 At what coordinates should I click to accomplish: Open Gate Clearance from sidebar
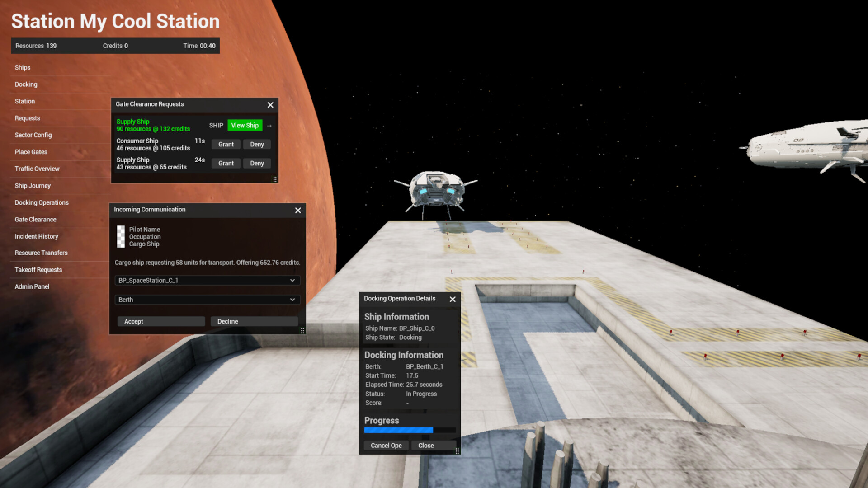pyautogui.click(x=35, y=220)
